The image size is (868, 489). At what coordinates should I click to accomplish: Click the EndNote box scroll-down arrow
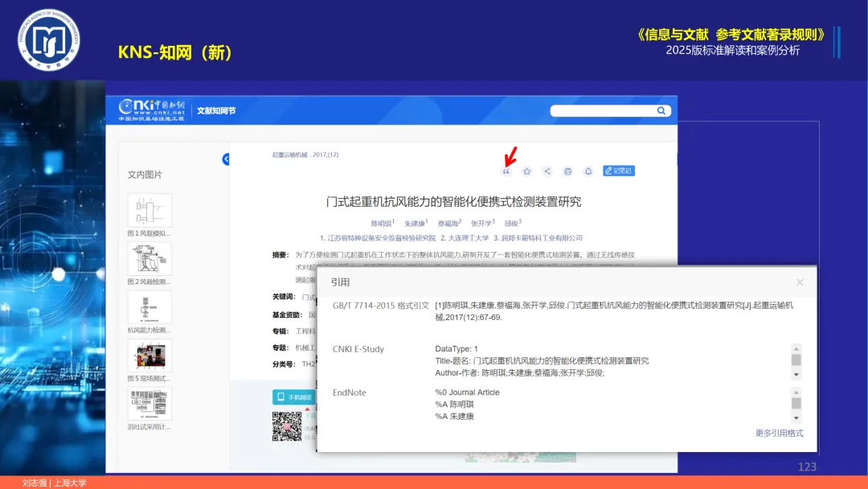pyautogui.click(x=796, y=418)
